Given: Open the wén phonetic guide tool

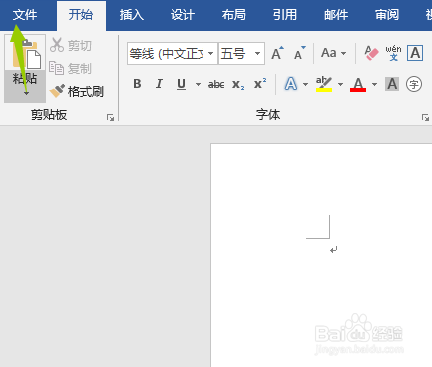Looking at the screenshot, I should pos(393,53).
